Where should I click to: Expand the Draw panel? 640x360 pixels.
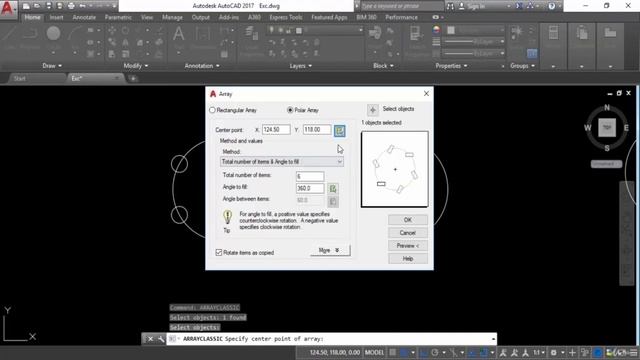point(52,66)
